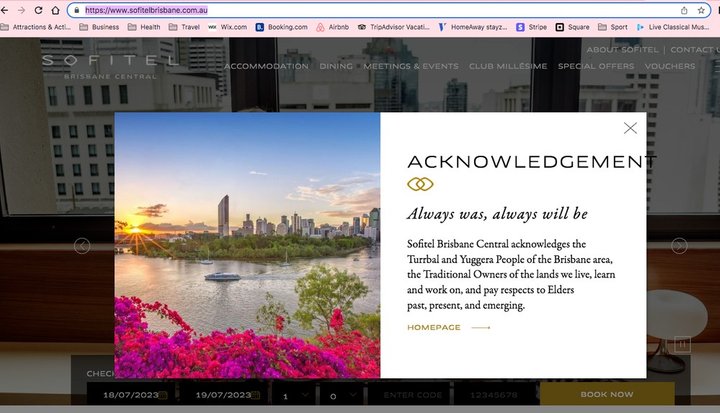720x413 pixels.
Task: Click the About Sofitel link
Action: coord(622,50)
